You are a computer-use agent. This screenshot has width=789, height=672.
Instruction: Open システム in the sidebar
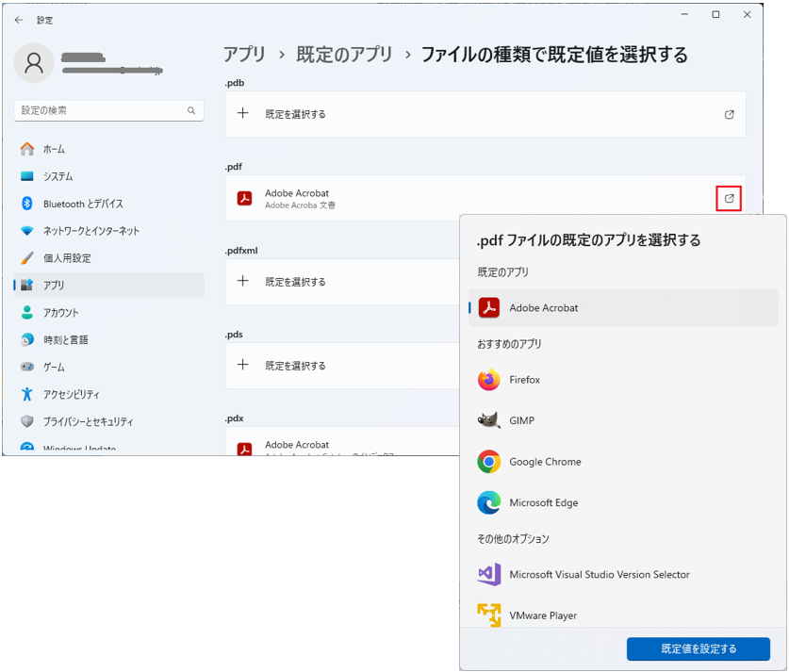tap(108, 176)
